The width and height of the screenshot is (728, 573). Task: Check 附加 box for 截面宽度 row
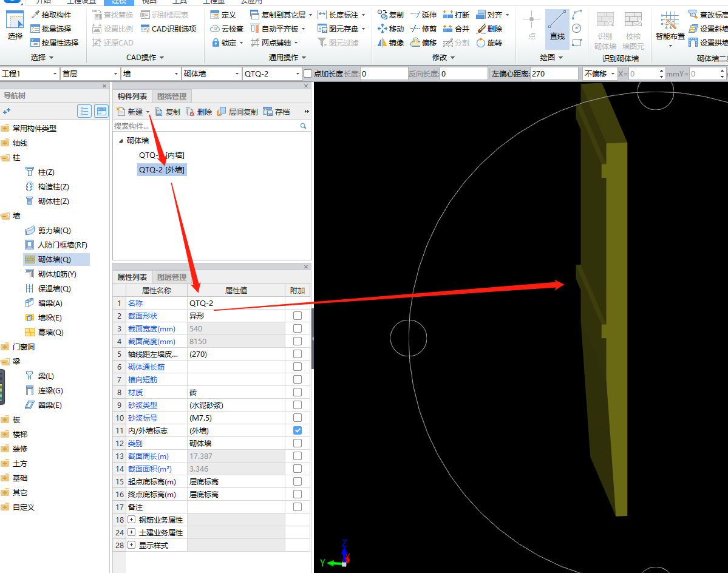pos(298,328)
